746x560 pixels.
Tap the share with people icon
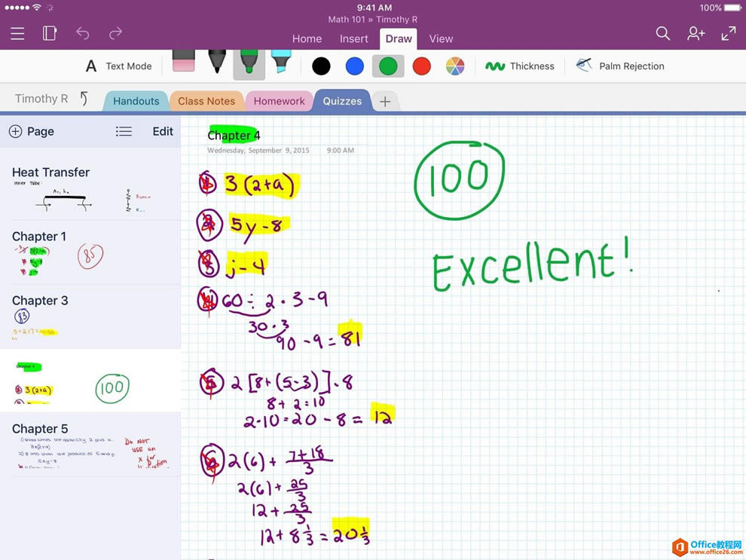[x=696, y=33]
